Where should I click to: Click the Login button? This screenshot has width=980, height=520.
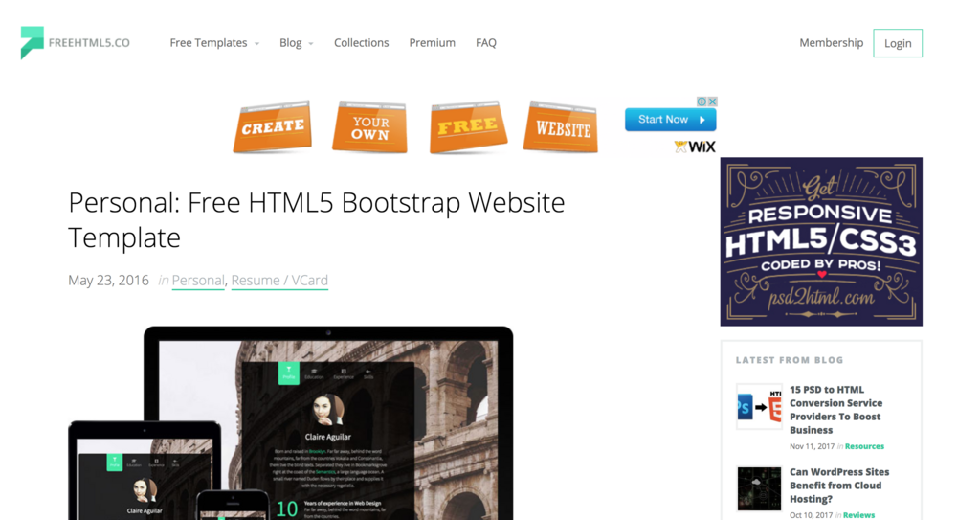[898, 43]
